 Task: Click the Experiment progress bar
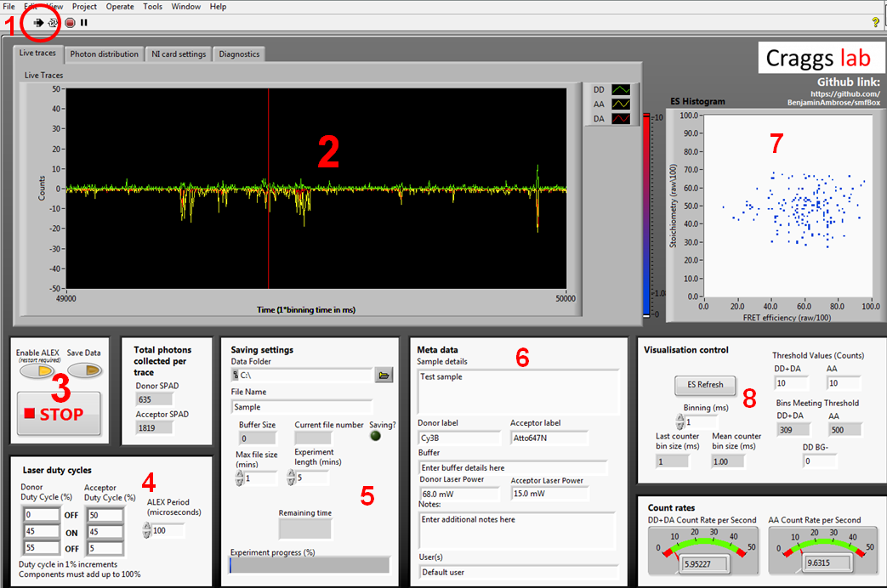[x=309, y=565]
